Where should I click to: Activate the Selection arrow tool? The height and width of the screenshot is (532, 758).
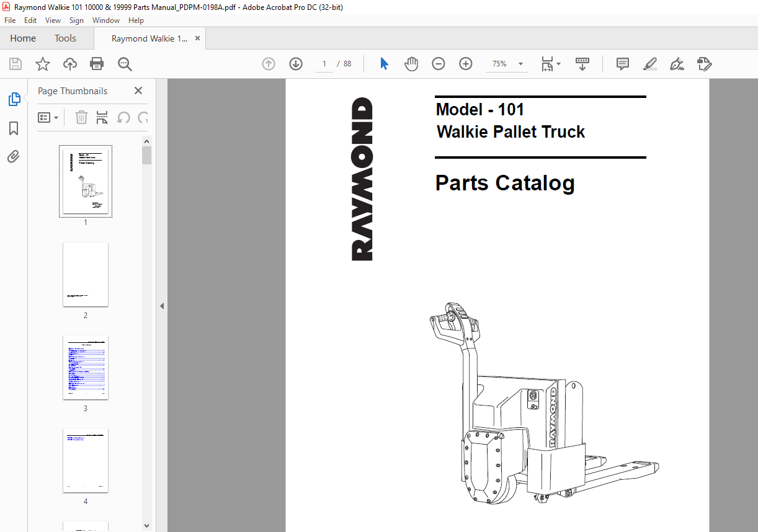pyautogui.click(x=384, y=64)
